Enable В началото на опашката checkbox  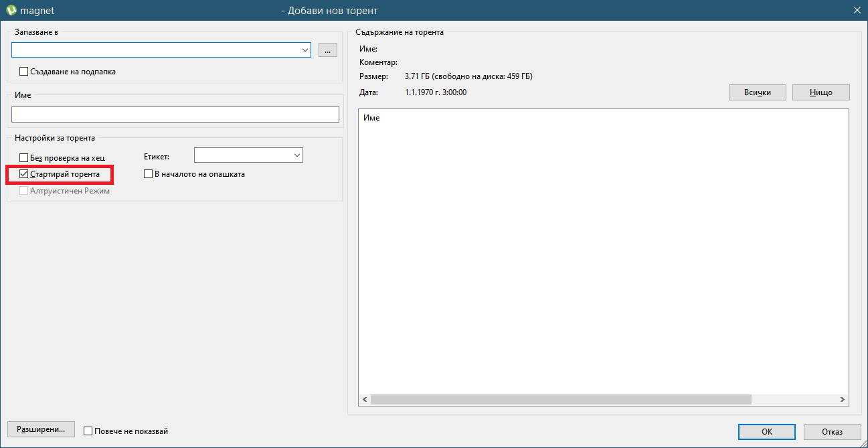click(x=149, y=174)
